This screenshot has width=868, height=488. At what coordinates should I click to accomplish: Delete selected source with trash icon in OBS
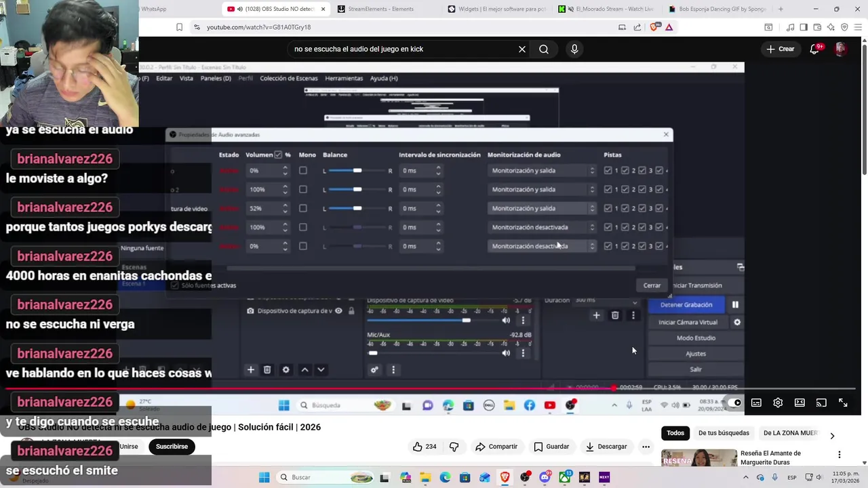pos(267,369)
